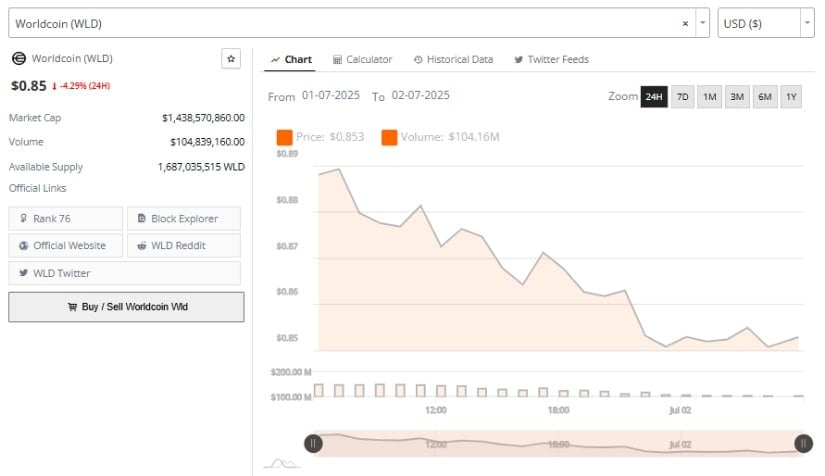Click the Reddit alien icon
Viewport: 825px width, 476px height.
click(x=142, y=246)
